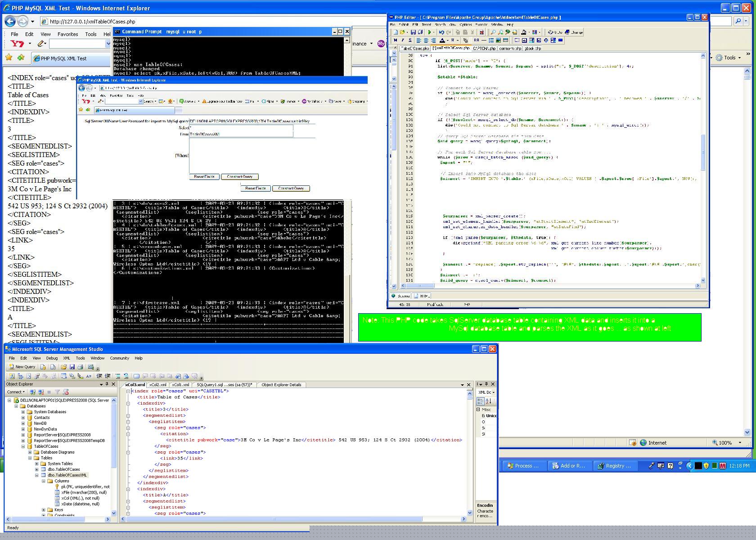Click red delete icon in PHP Editor toolbar
The height and width of the screenshot is (540, 756).
coord(481,32)
